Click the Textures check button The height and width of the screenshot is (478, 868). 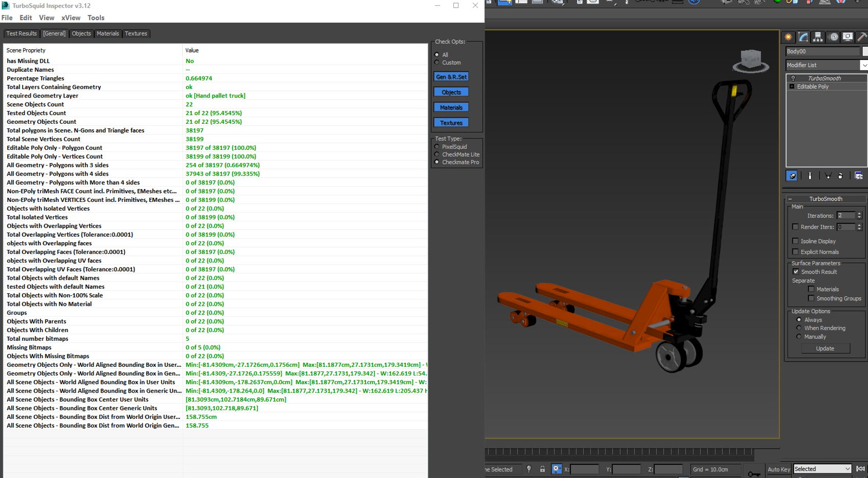point(451,123)
